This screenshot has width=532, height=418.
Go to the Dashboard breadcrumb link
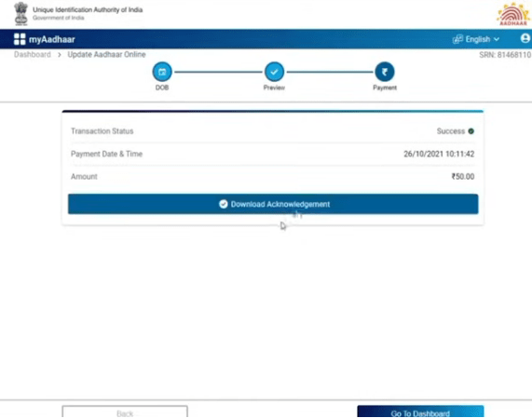[x=33, y=55]
